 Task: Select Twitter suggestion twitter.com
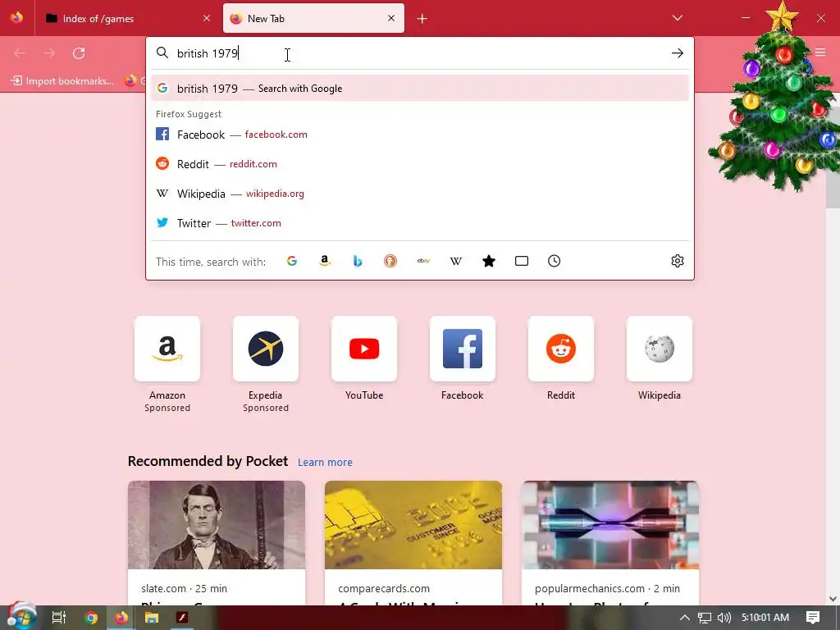[419, 223]
